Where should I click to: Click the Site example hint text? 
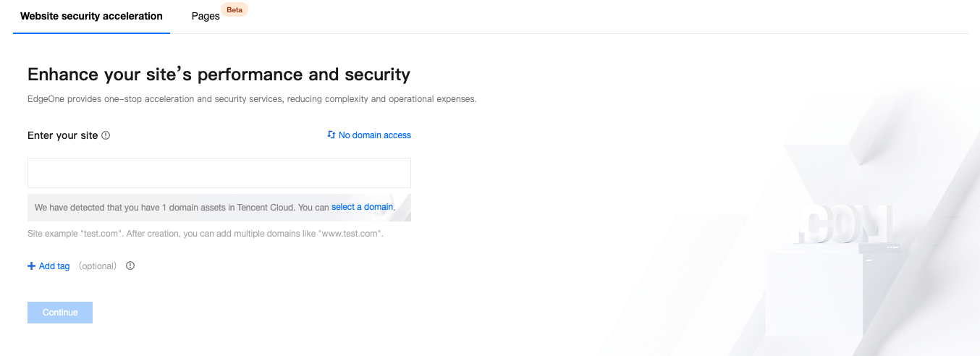pyautogui.click(x=205, y=234)
